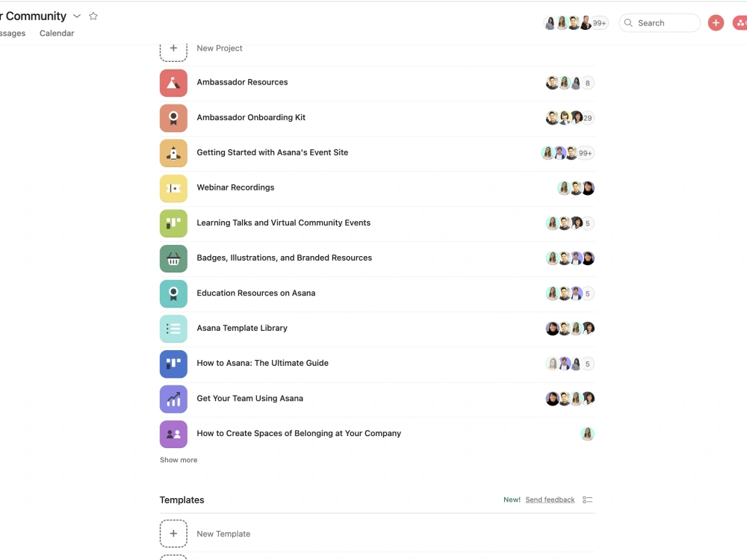Open Get Your Team Using Asana project
This screenshot has height=560, width=747.
coord(249,398)
